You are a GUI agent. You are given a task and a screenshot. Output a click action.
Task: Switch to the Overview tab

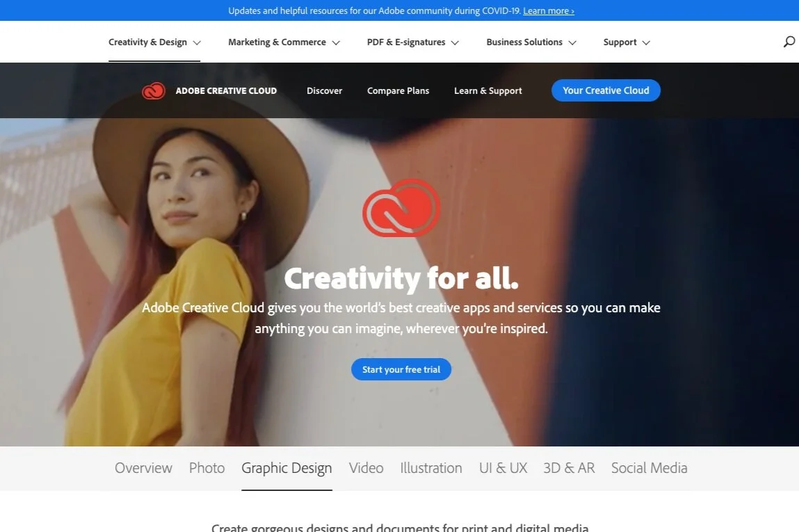143,468
